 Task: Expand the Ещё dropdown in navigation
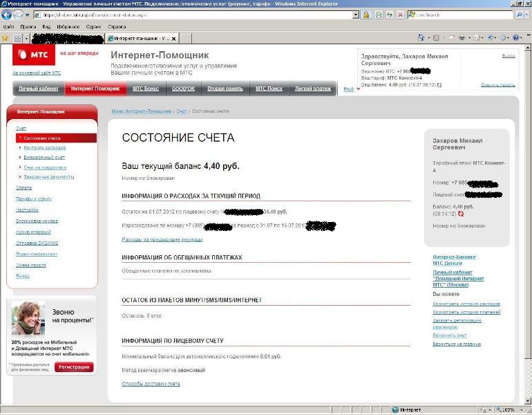pos(352,89)
